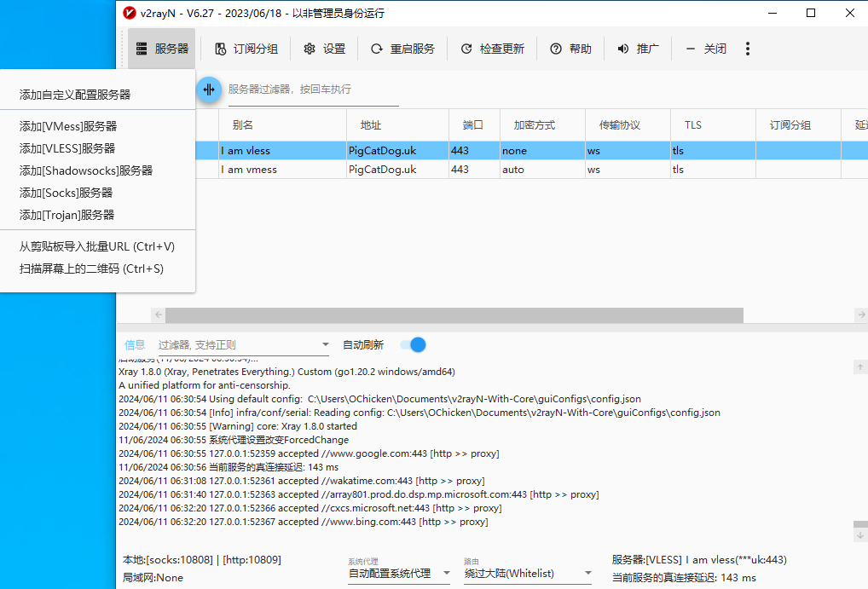868x589 pixels.
Task: Click the 信息 info label
Action: (135, 345)
